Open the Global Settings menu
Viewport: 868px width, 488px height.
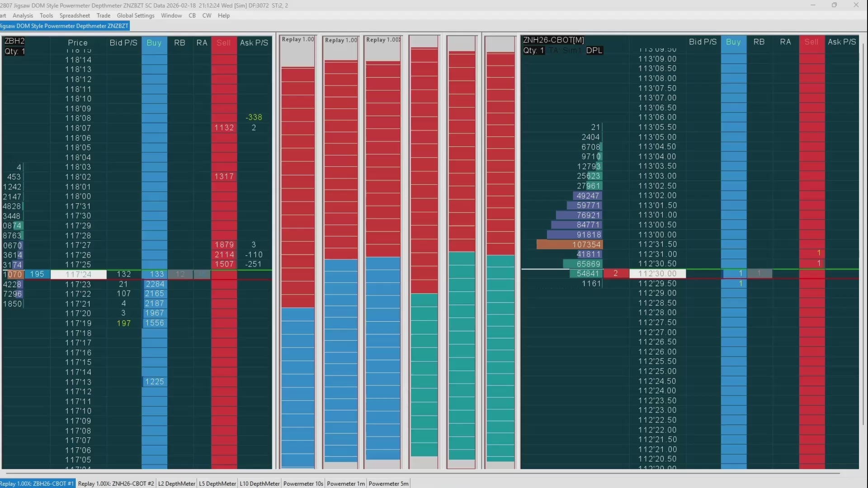click(136, 15)
